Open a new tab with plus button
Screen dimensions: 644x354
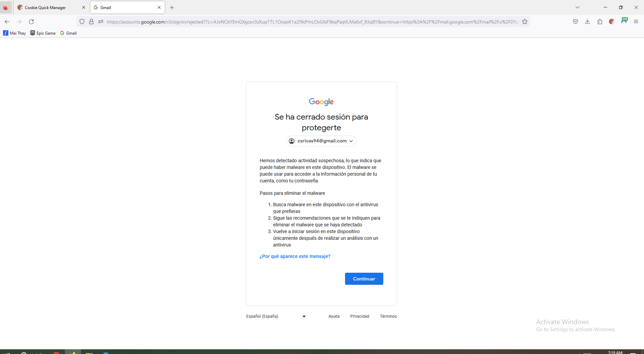pos(172,7)
